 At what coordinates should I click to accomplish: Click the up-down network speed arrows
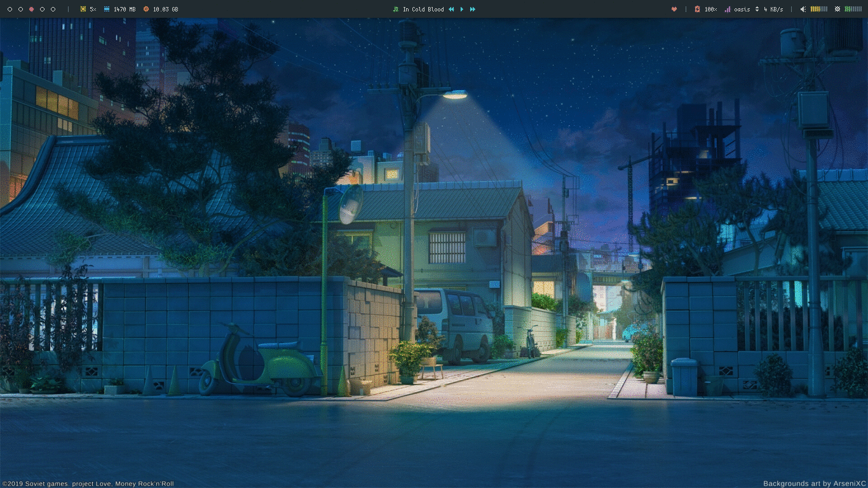(757, 10)
